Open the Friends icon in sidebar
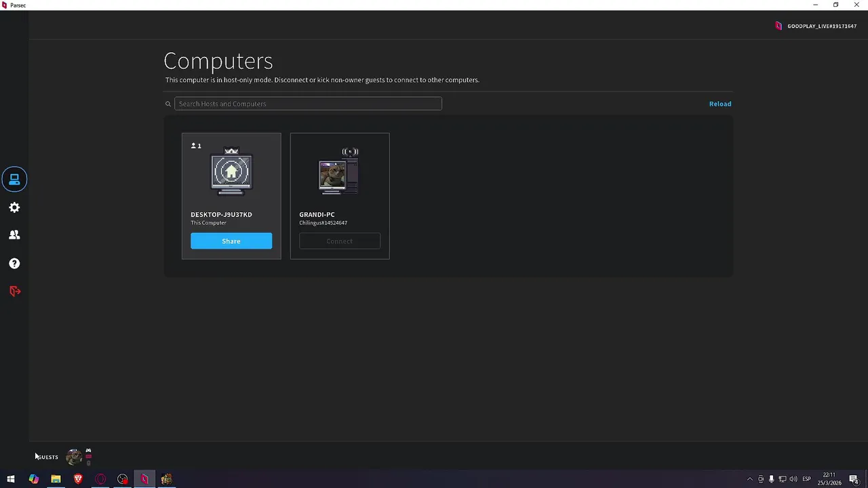This screenshot has width=868, height=488. [x=14, y=235]
